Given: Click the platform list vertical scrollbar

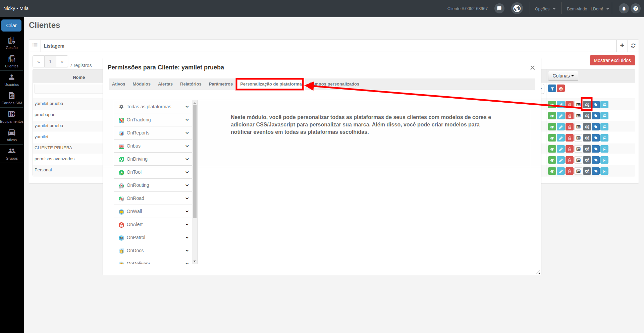Looking at the screenshot, I should (x=195, y=162).
